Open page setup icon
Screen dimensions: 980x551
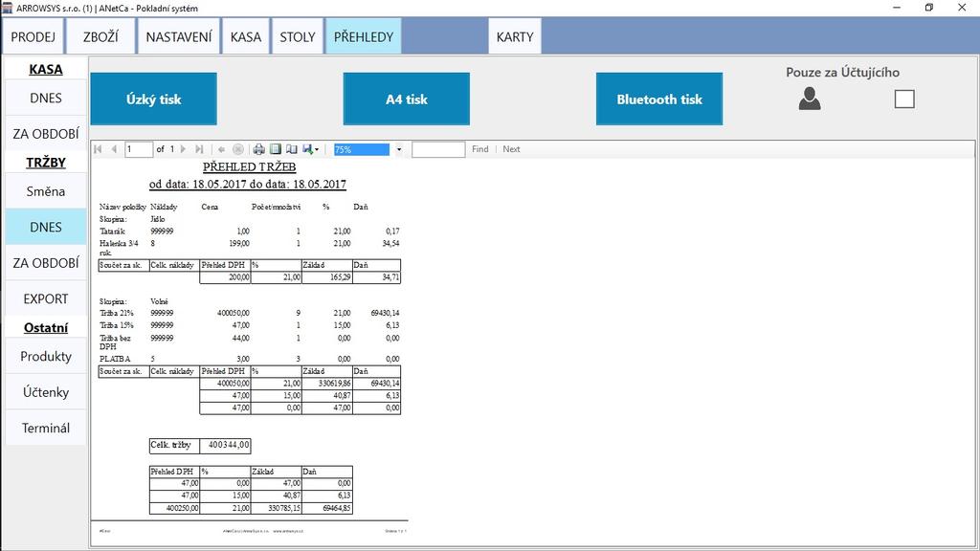point(292,149)
